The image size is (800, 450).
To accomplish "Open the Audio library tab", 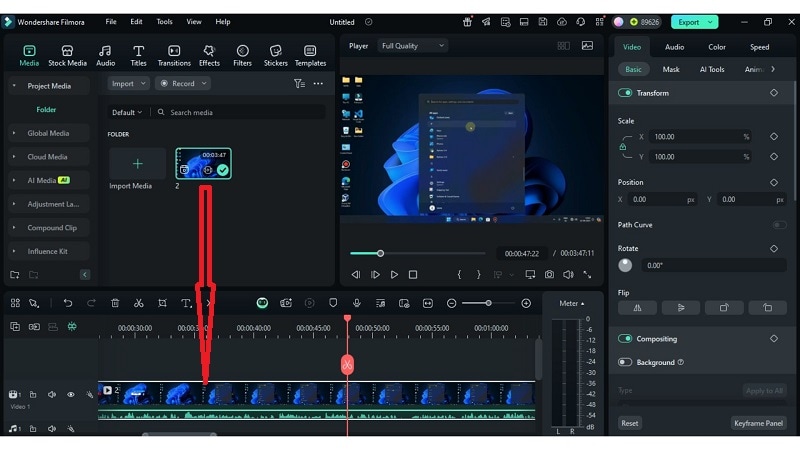I will 106,56.
